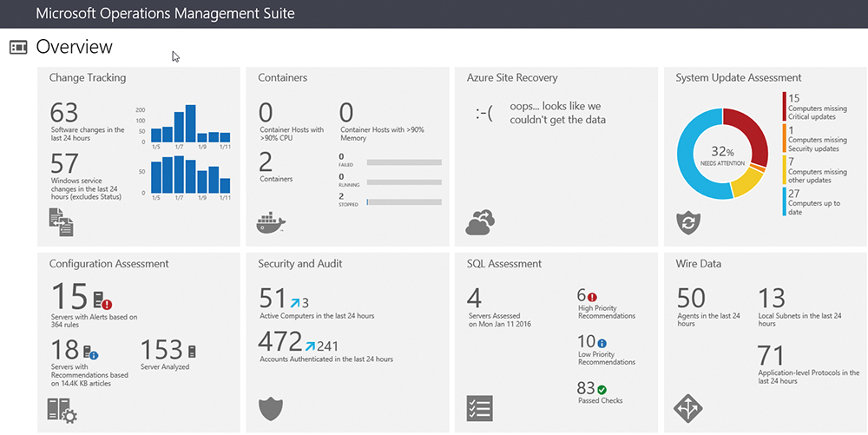Click the System Update shield refresh icon
The width and height of the screenshot is (868, 435).
[688, 223]
